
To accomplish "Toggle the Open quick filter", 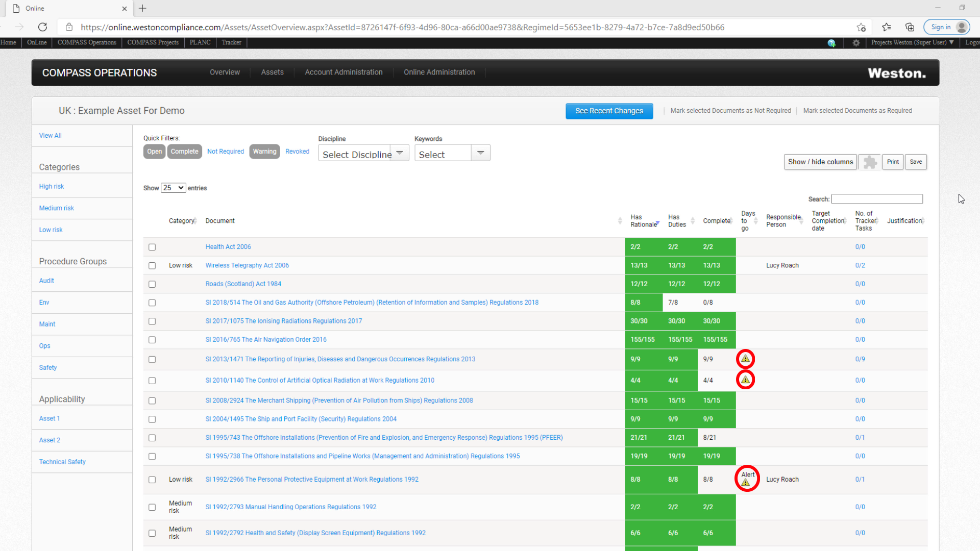I will tap(154, 152).
